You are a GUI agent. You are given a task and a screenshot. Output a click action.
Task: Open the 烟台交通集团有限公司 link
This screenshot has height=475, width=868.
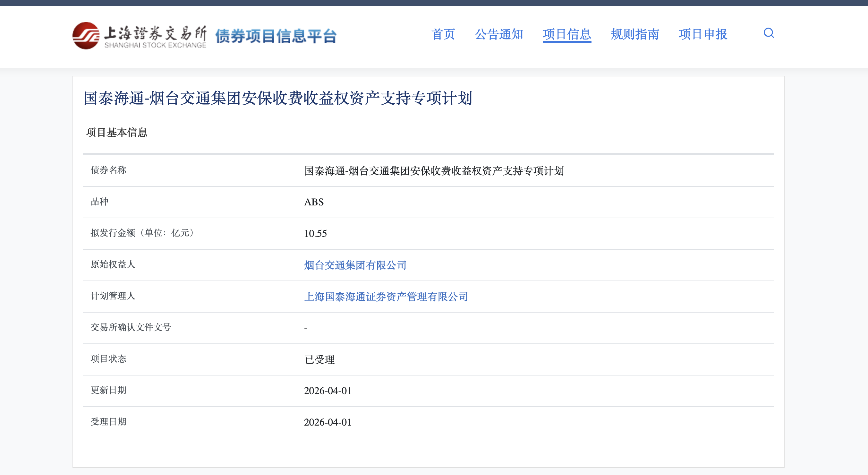click(x=355, y=265)
